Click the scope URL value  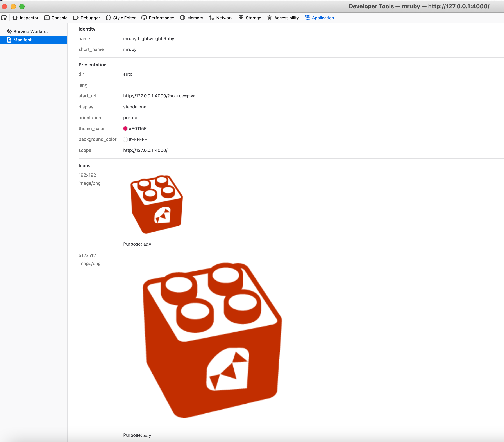click(x=145, y=150)
